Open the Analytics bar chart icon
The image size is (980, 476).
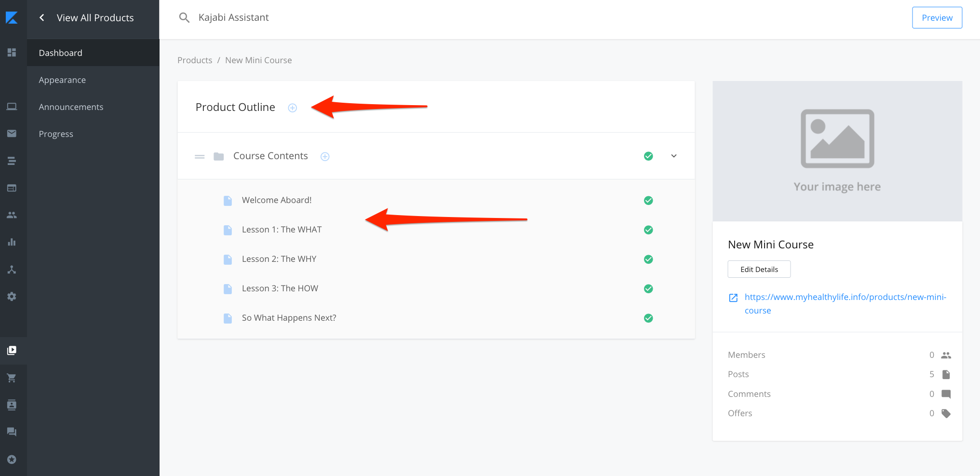(12, 242)
